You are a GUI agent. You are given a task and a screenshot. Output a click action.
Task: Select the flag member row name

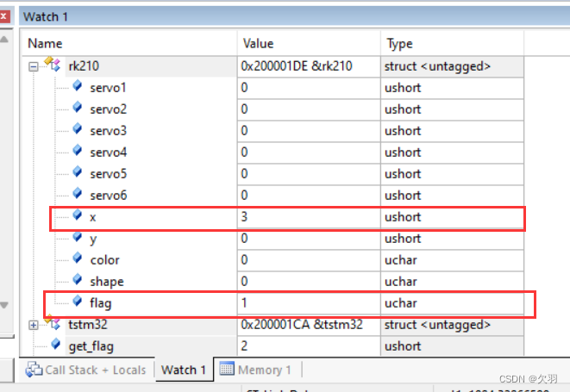pos(101,303)
